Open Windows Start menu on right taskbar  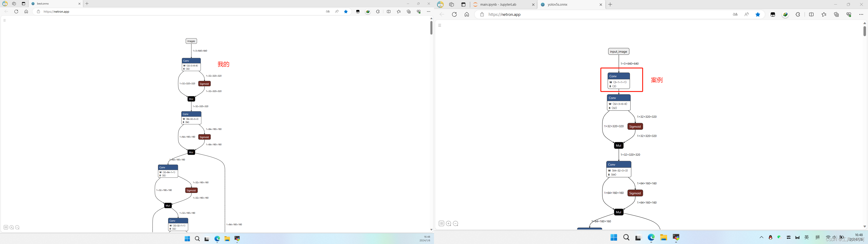click(x=614, y=238)
